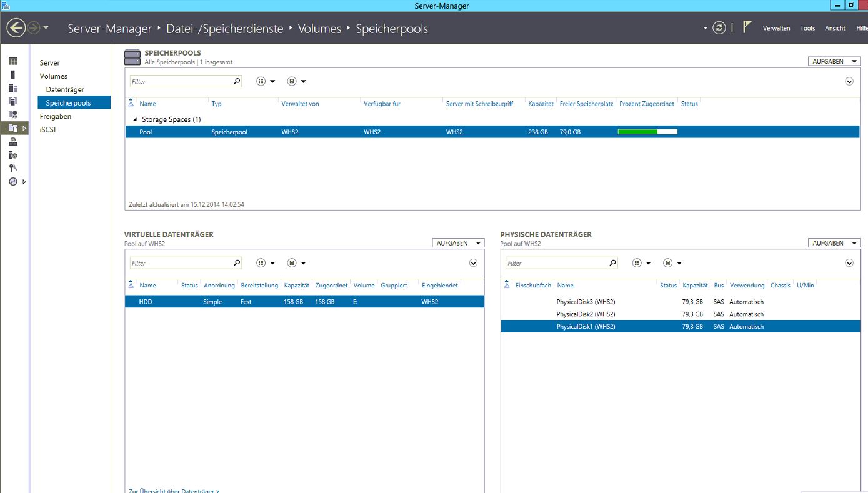Image resolution: width=868 pixels, height=493 pixels.
Task: Select PhysicalDisk2 (WHS2) row
Action: pos(681,314)
